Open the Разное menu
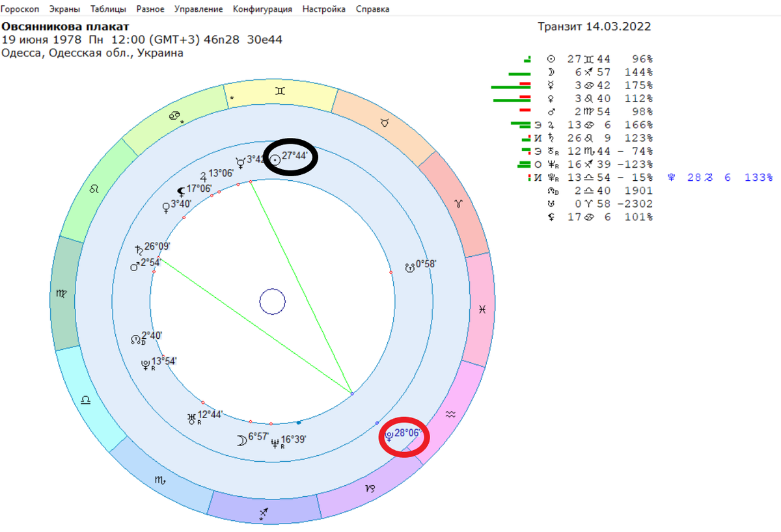Screen dimensions: 781x532 [150, 9]
